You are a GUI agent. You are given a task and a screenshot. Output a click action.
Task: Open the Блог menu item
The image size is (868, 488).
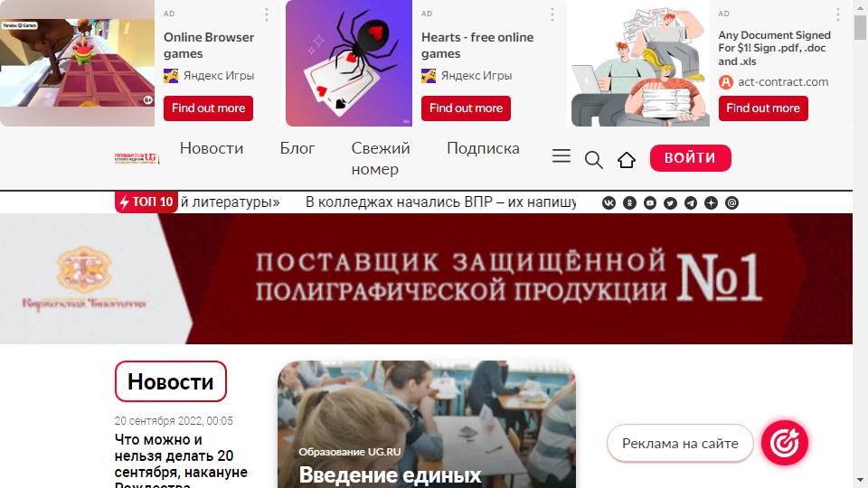point(297,148)
